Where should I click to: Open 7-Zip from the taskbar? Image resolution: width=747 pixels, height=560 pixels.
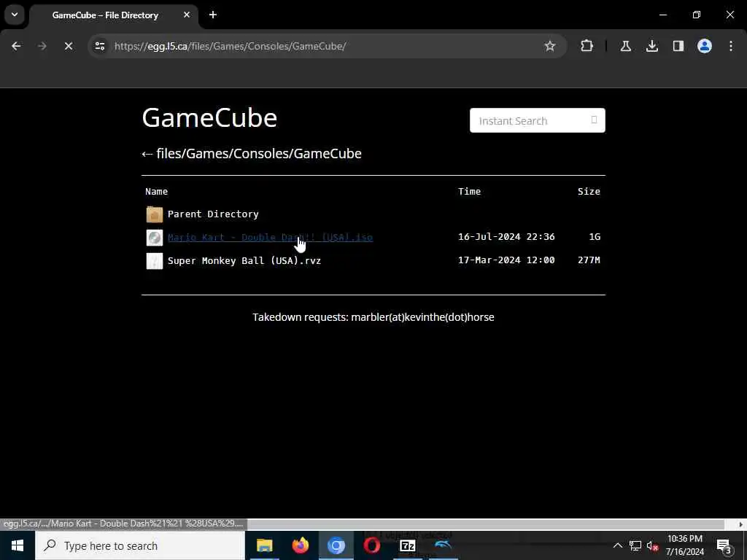407,545
